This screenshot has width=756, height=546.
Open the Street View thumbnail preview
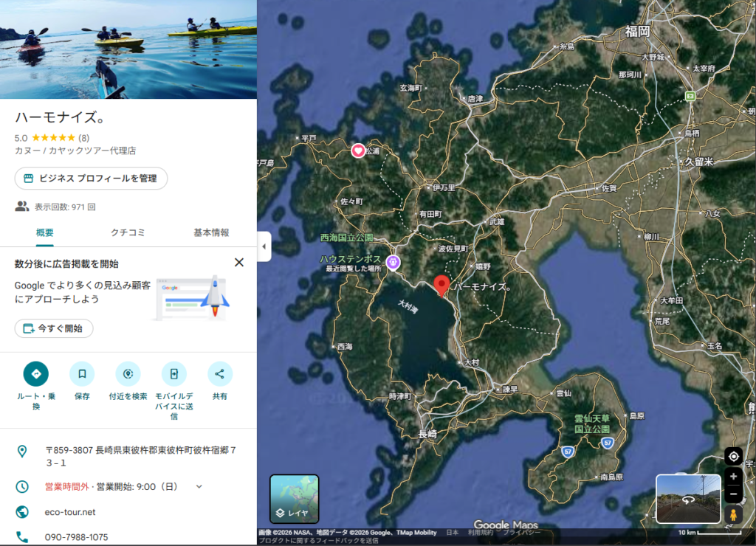688,499
